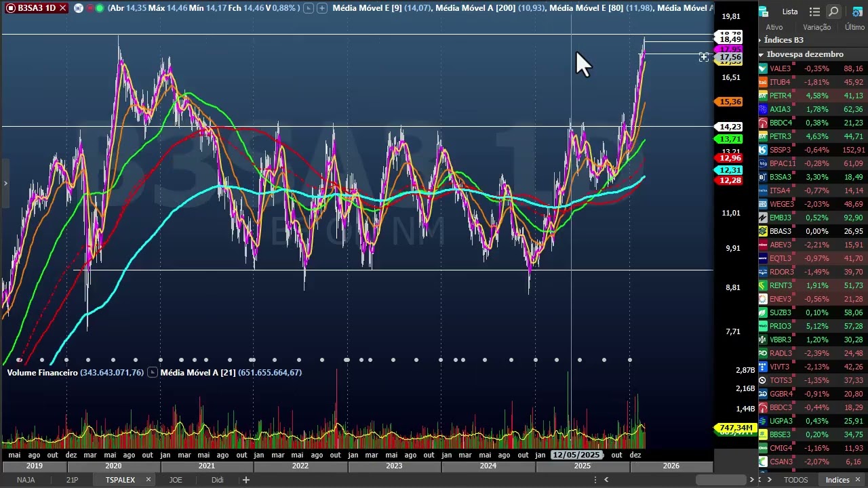Select ITUB4 in the watchlist
This screenshot has height=488, width=868.
point(812,82)
